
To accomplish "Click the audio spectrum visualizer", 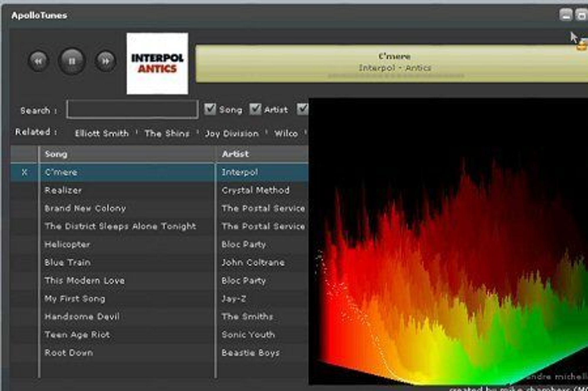I will [448, 241].
